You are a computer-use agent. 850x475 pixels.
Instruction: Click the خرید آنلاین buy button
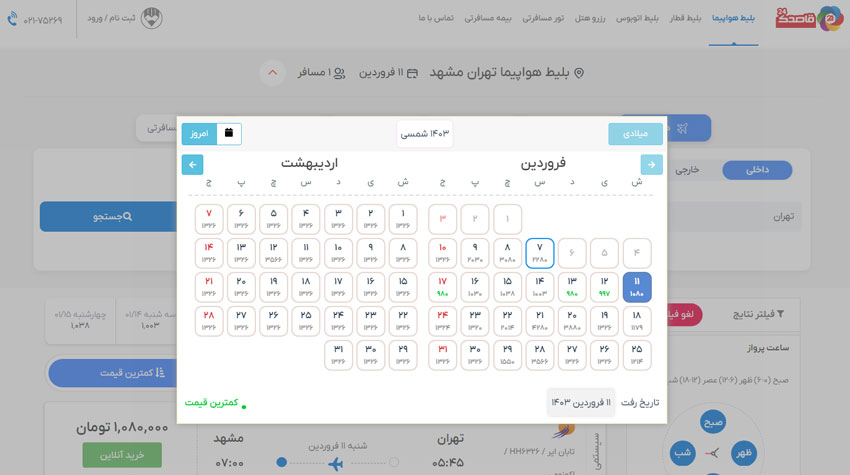click(122, 455)
